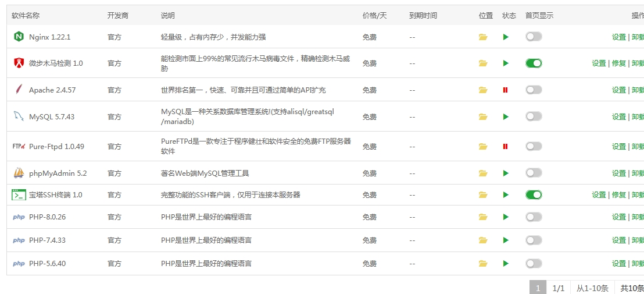This screenshot has width=644, height=294.
Task: Enable homepage display for MySQL
Action: click(534, 116)
